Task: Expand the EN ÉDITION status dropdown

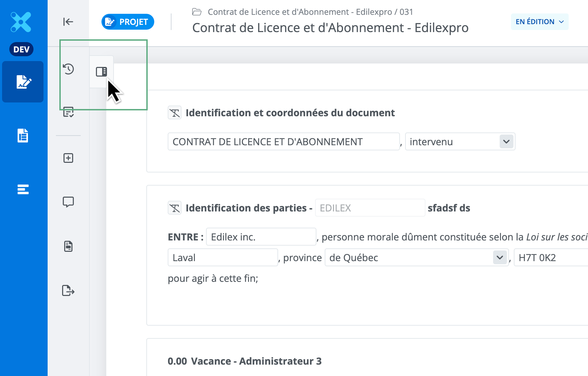Action: [539, 22]
